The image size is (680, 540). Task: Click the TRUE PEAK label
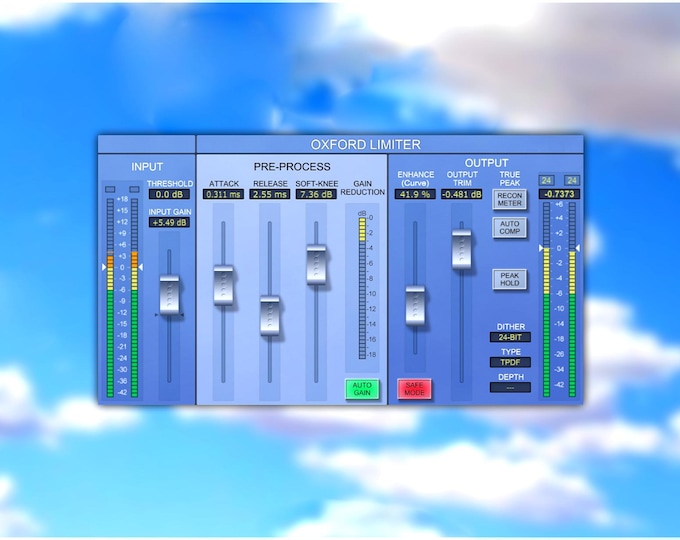click(x=510, y=179)
